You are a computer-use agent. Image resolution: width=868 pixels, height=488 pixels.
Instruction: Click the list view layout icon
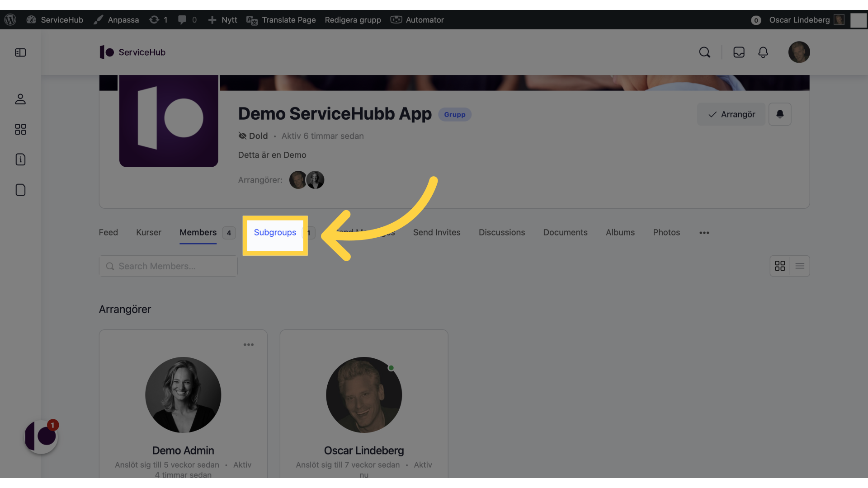799,266
